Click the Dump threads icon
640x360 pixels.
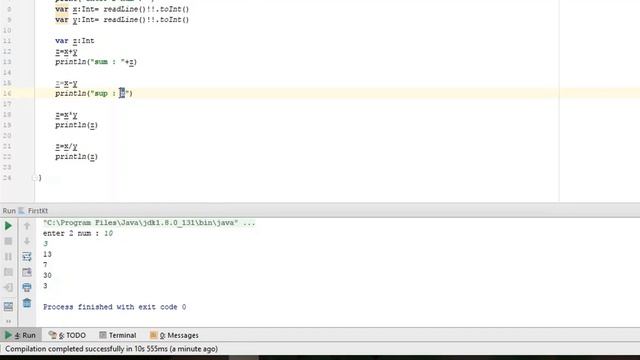pos(8,272)
